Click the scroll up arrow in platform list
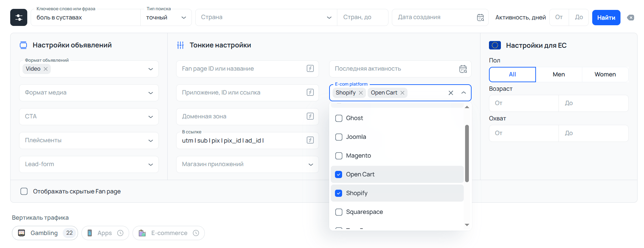This screenshot has width=644, height=248. point(467,107)
